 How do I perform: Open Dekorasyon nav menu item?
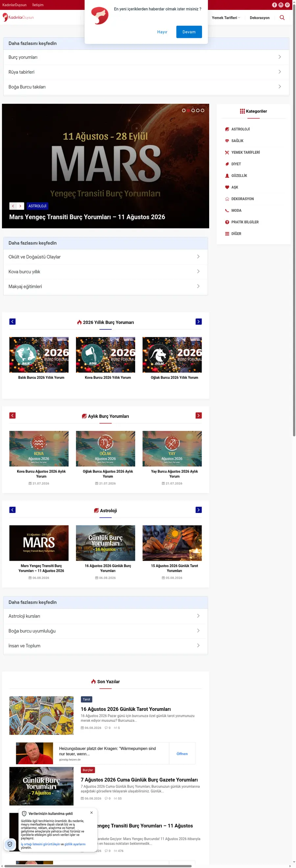[259, 18]
